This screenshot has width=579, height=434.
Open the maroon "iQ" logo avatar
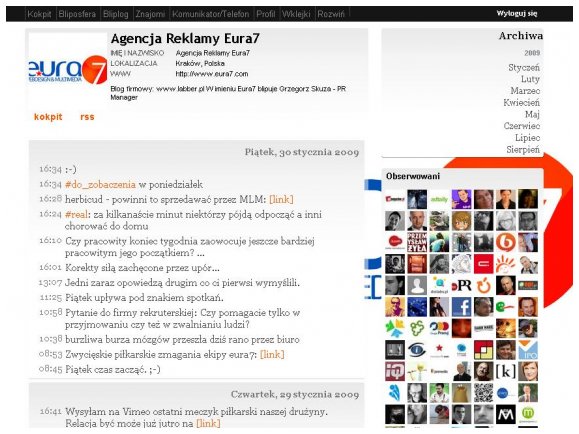click(395, 372)
